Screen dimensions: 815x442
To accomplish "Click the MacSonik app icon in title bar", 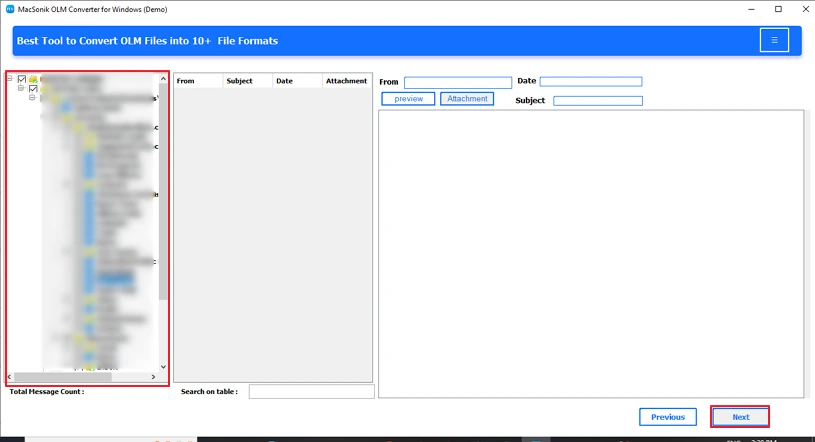I will pos(8,8).
